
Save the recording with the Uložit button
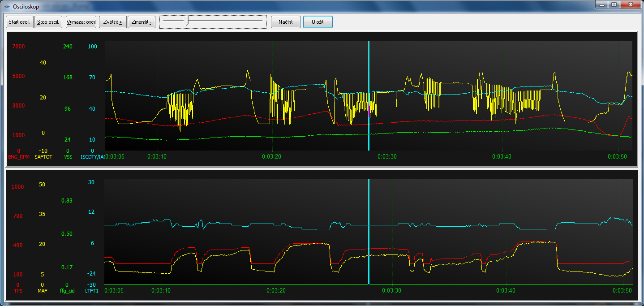(318, 22)
